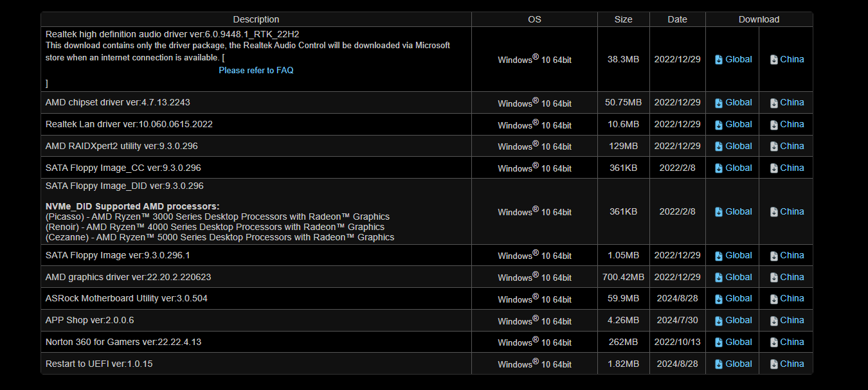Click the 38.3MB size cell
This screenshot has height=390, width=868.
(x=623, y=59)
